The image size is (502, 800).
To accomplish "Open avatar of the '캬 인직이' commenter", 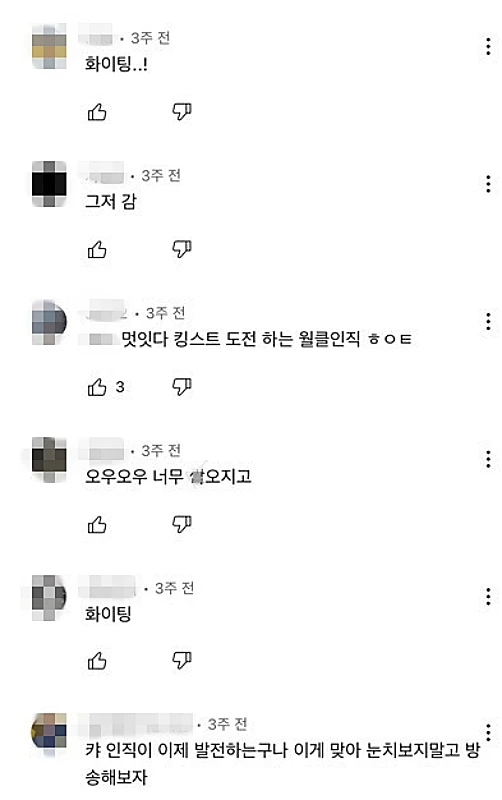I will pos(49,734).
